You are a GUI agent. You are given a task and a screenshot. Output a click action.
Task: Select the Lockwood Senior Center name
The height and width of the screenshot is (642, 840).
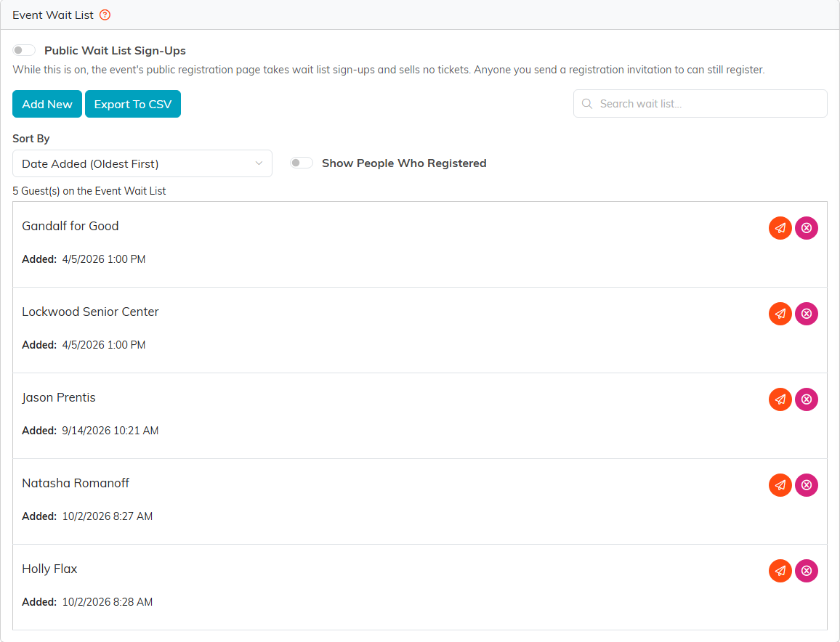[91, 312]
